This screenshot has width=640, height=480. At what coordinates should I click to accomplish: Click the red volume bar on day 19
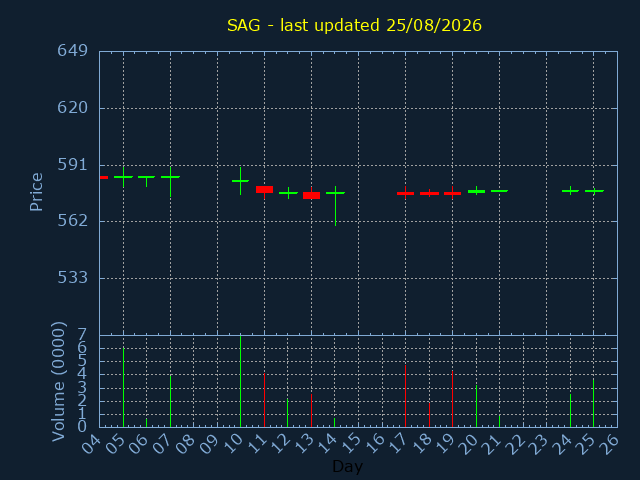(452, 399)
